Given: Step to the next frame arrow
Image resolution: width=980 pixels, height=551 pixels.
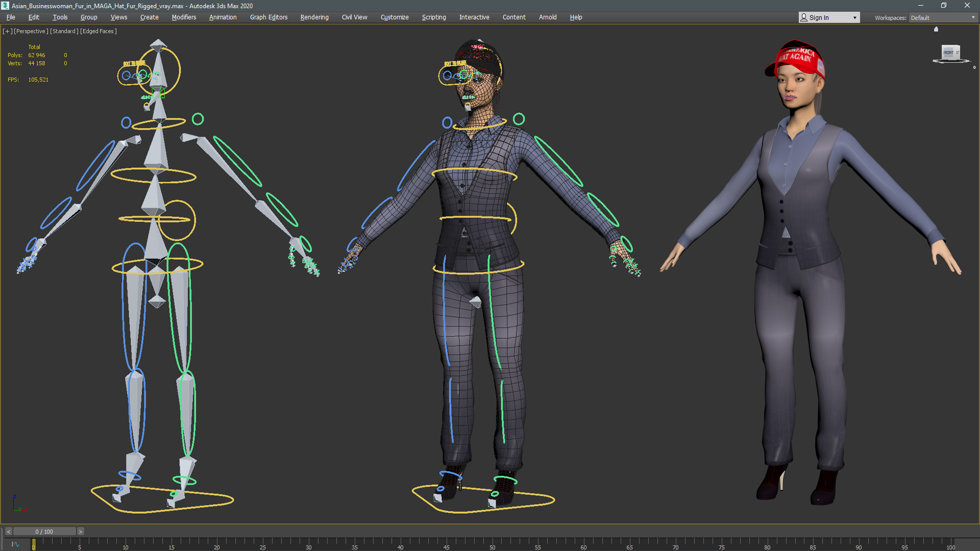Looking at the screenshot, I should click(80, 532).
